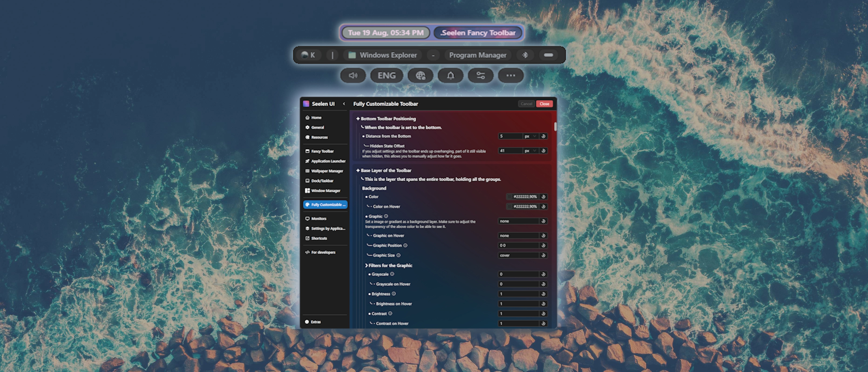Open notifications with the bell icon
Image resolution: width=868 pixels, height=372 pixels.
click(x=451, y=75)
